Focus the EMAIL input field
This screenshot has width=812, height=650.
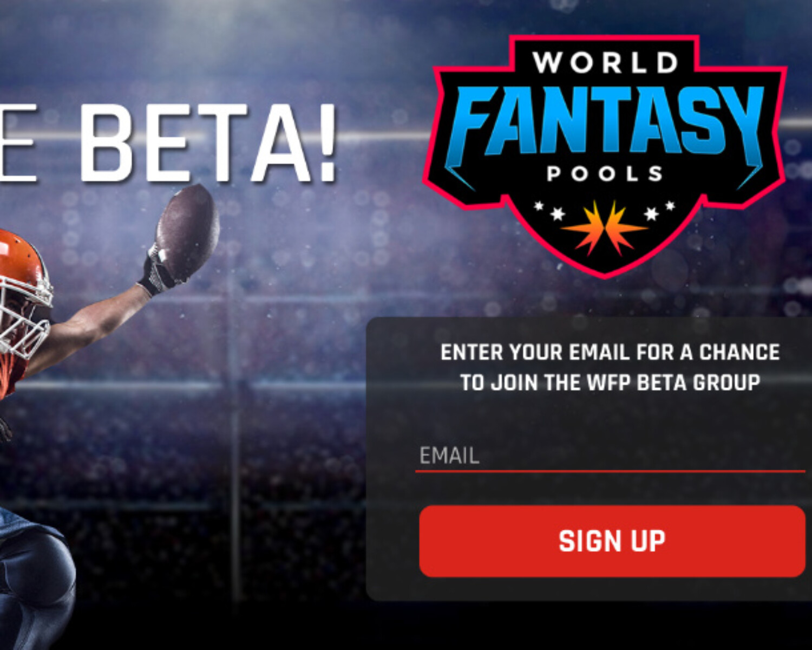point(610,456)
